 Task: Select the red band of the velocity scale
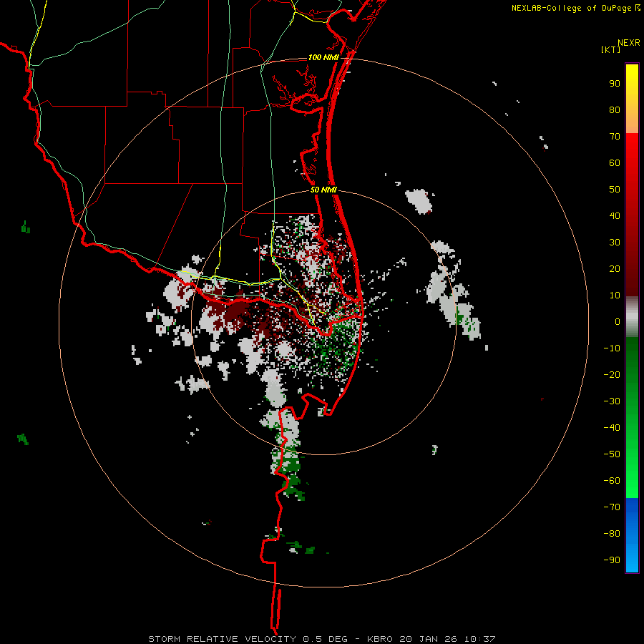point(632,215)
